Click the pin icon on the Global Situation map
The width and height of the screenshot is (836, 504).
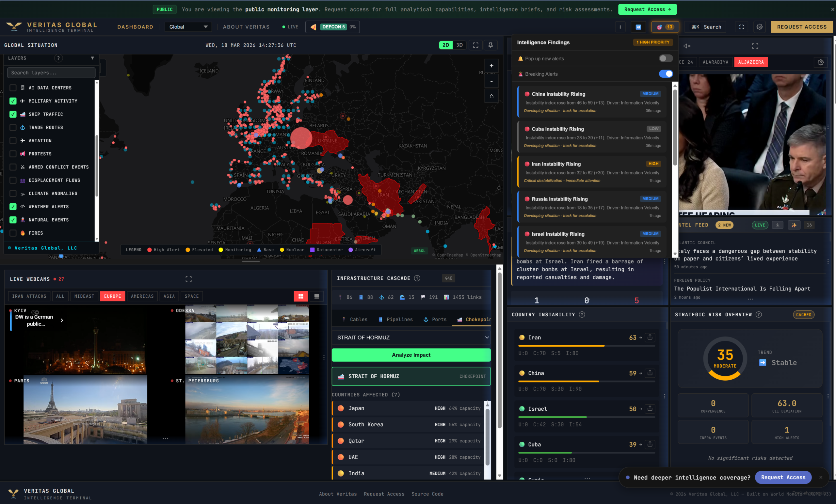coord(490,45)
